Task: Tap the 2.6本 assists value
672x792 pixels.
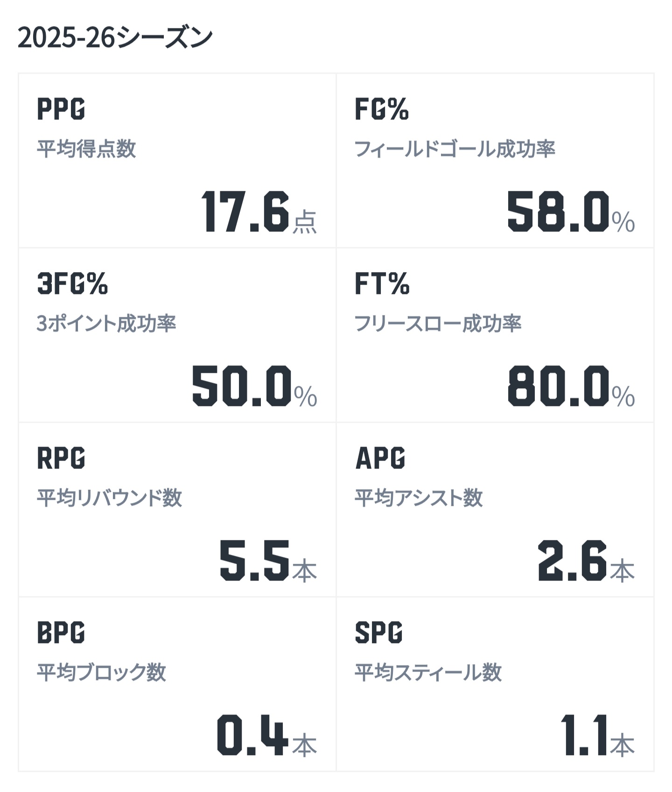Action: tap(586, 561)
